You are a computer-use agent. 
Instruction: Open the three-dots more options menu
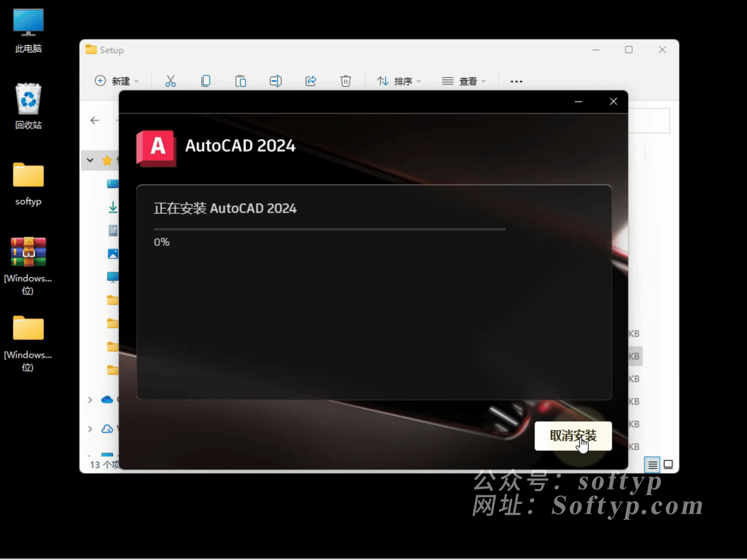pyautogui.click(x=516, y=81)
